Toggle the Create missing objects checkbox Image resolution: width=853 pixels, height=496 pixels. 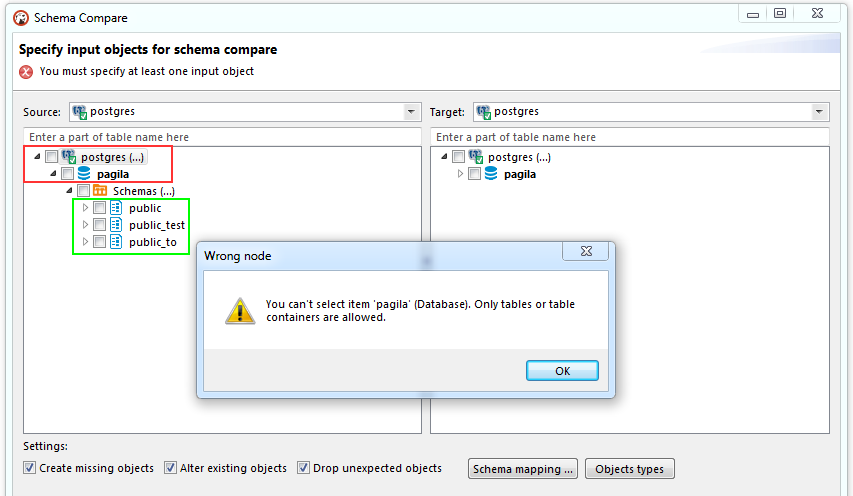(x=30, y=468)
